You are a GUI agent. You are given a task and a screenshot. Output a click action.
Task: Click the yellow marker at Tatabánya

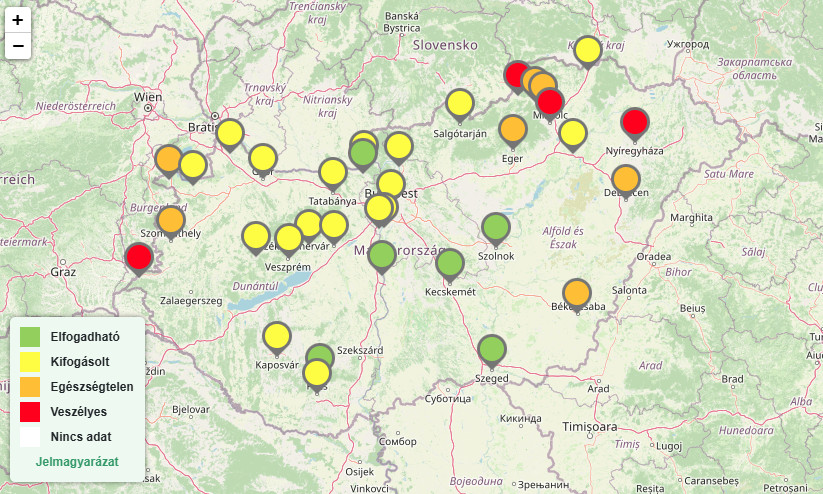(333, 172)
